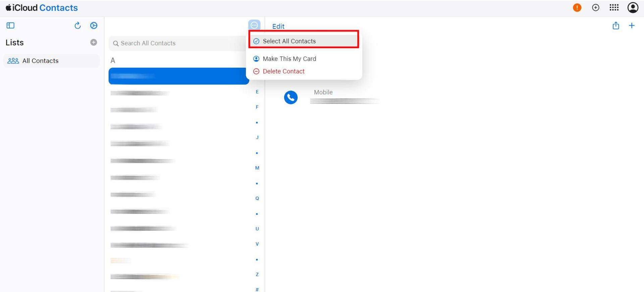Choose Select All Contacts menu item

coord(304,41)
